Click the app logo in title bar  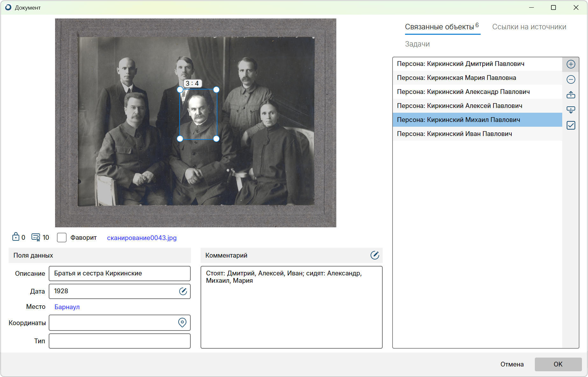click(x=8, y=7)
